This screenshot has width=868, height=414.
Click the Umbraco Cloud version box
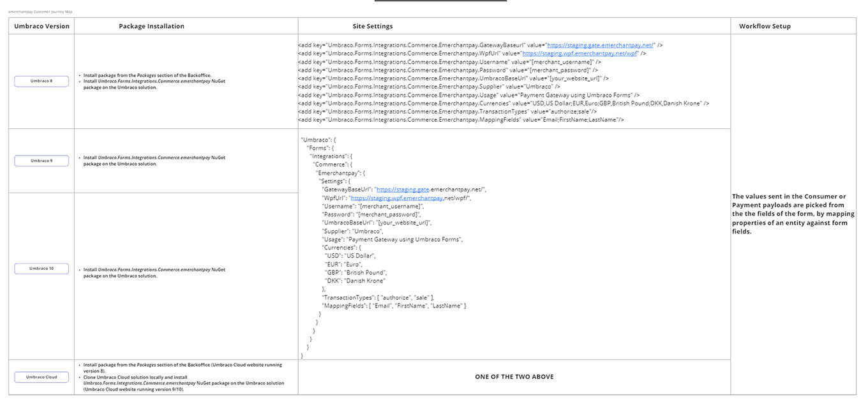coord(41,377)
